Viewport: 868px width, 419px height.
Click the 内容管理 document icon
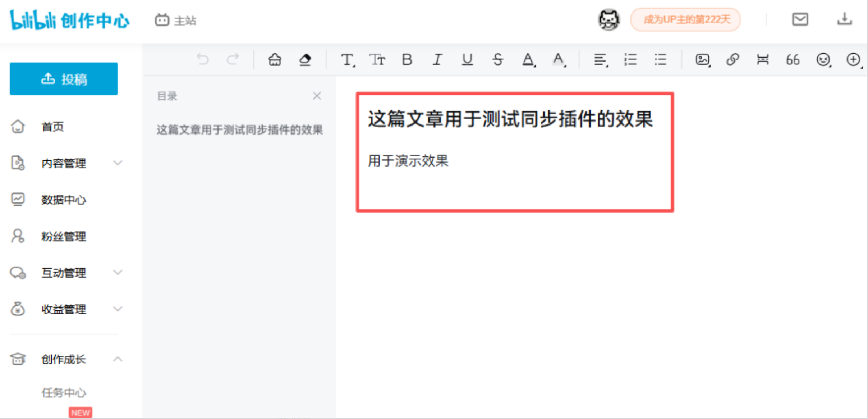pos(18,163)
